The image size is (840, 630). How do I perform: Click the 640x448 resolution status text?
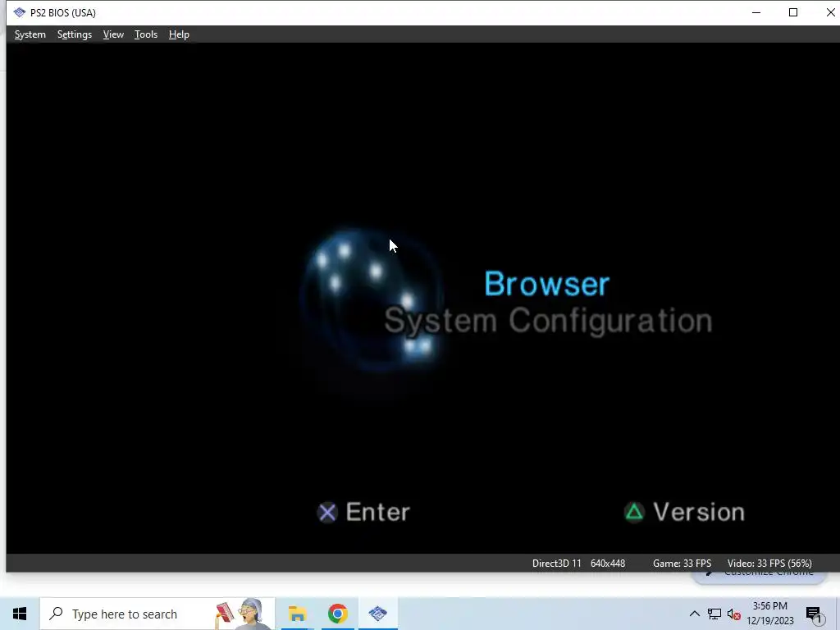pos(608,563)
